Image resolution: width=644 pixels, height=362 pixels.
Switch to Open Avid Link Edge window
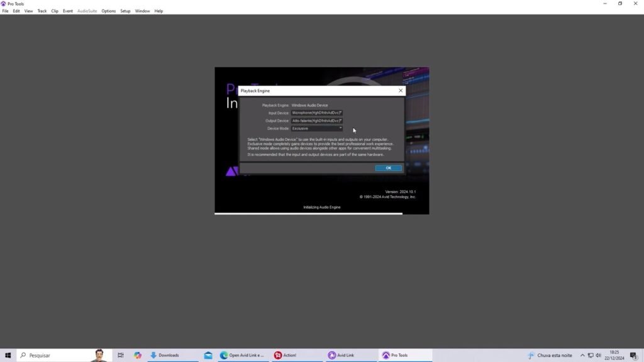(242, 355)
